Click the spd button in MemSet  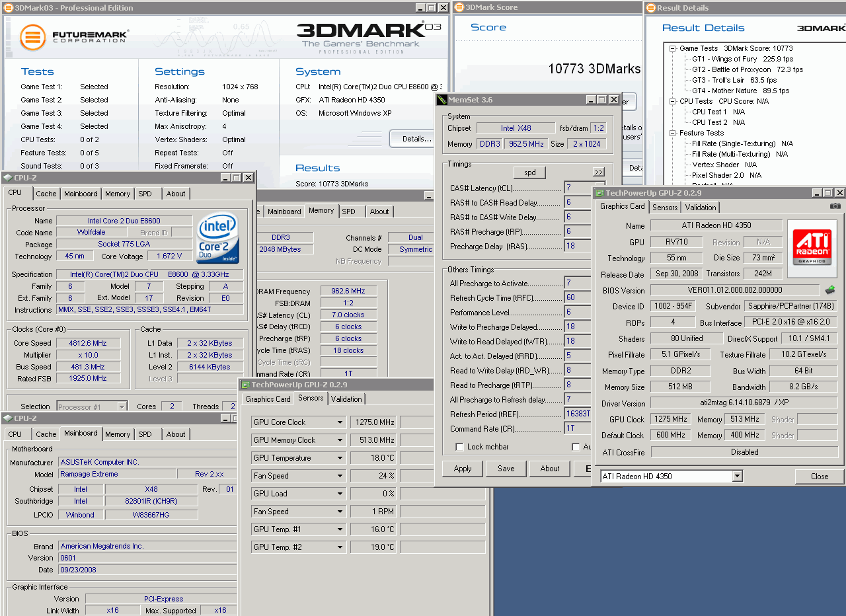pos(530,173)
